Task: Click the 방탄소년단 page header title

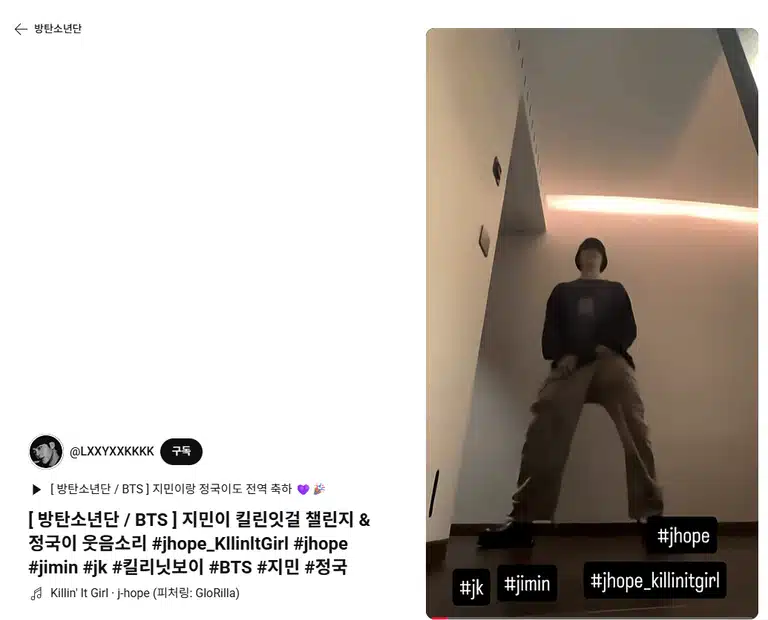Action: [58, 28]
